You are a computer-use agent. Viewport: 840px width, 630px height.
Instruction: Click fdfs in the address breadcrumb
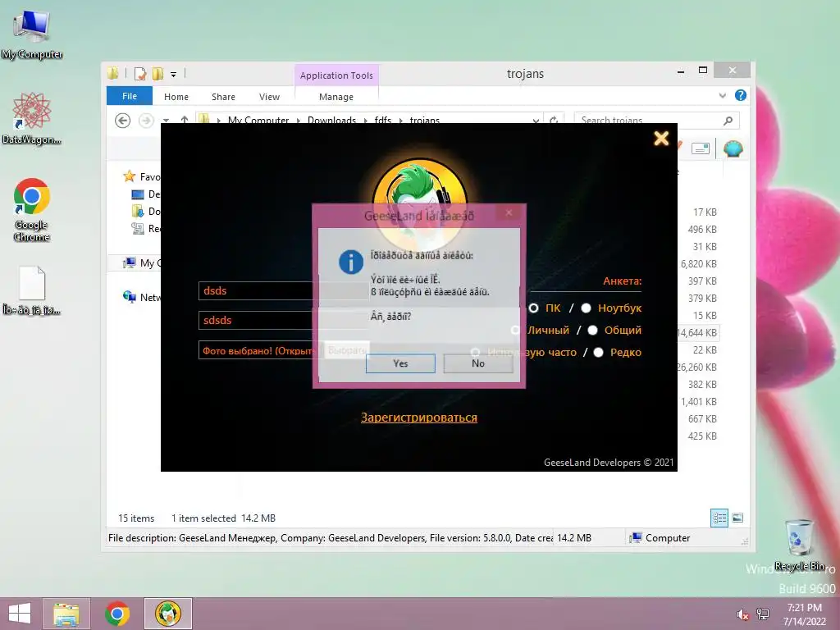coord(382,120)
